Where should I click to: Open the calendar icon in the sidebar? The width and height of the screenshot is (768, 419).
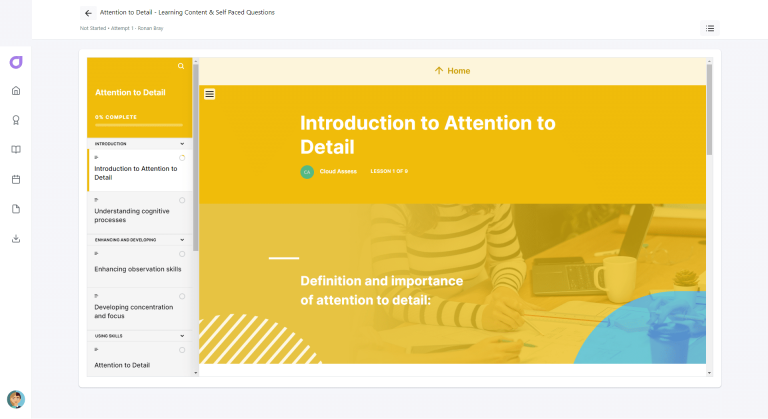click(x=16, y=179)
